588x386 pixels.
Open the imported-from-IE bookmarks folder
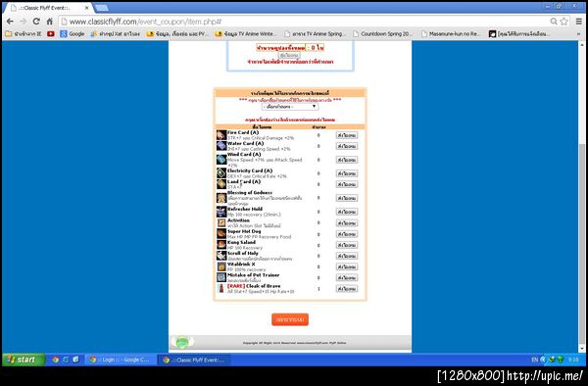24,33
